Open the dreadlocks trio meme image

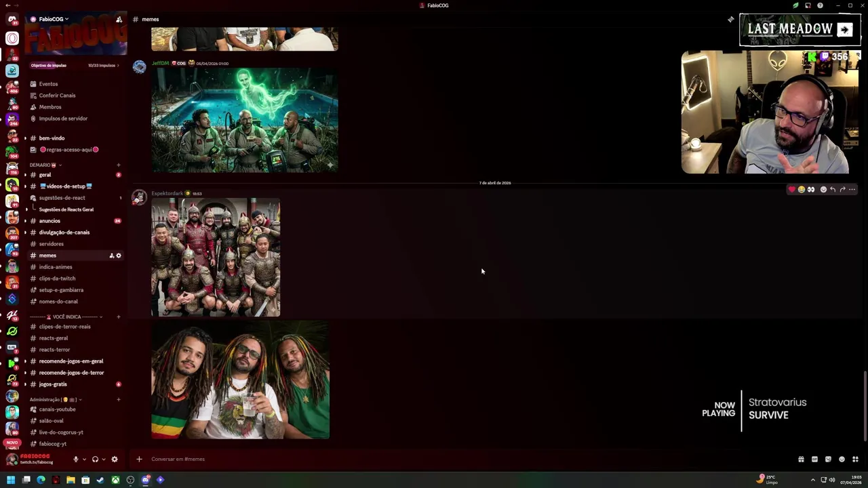240,380
